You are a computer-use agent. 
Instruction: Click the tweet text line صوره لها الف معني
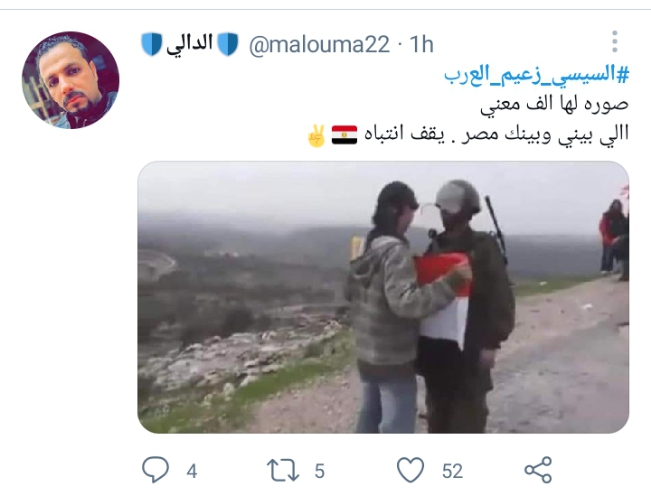[554, 104]
